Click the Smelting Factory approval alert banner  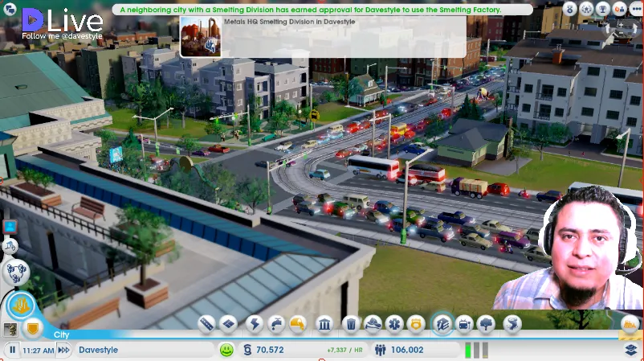pos(322,10)
